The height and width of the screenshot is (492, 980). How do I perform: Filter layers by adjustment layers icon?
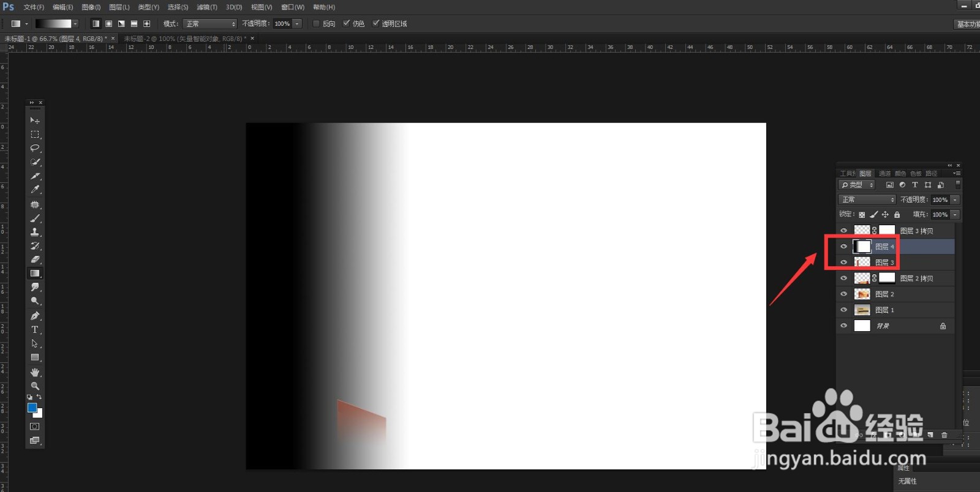click(x=902, y=185)
